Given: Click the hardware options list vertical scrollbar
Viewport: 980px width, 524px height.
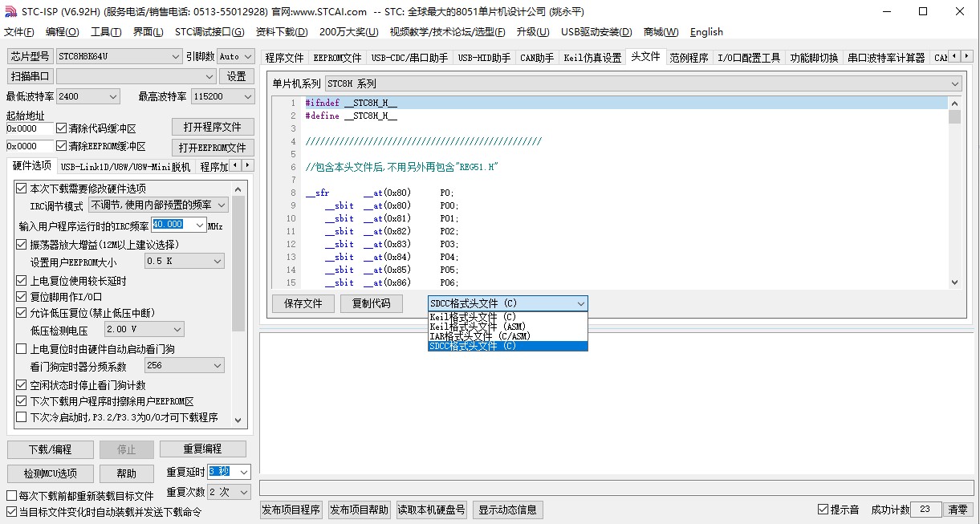Looking at the screenshot, I should pyautogui.click(x=238, y=303).
